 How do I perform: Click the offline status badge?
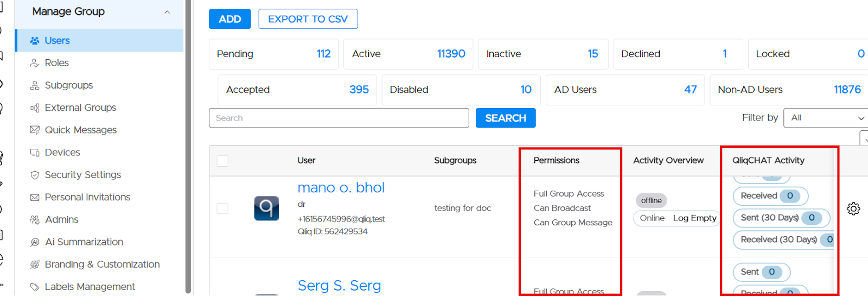point(651,200)
